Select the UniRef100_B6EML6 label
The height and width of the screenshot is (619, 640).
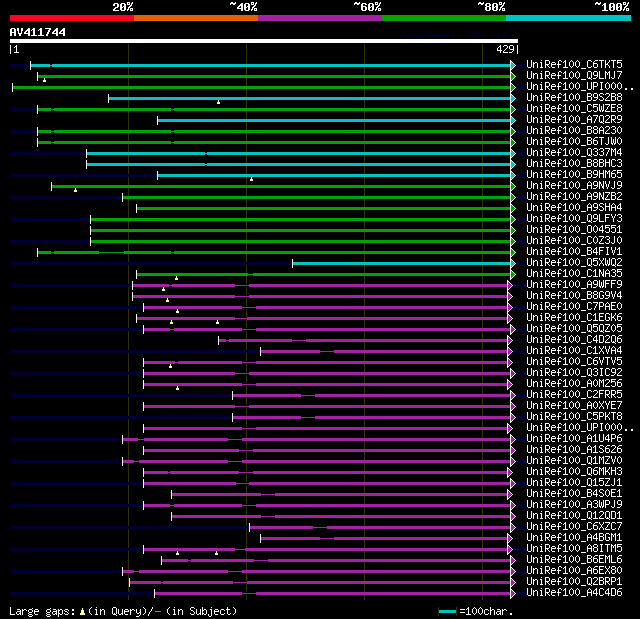tap(574, 560)
